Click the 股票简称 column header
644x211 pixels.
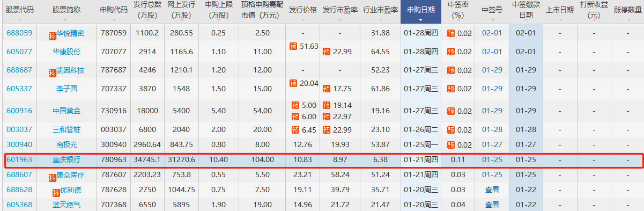pyautogui.click(x=66, y=10)
